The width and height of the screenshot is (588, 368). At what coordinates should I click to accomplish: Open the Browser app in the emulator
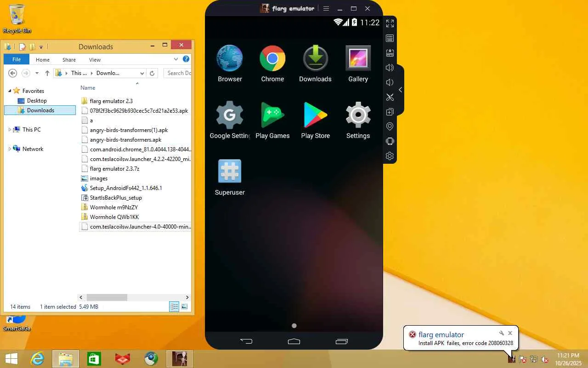pos(230,64)
